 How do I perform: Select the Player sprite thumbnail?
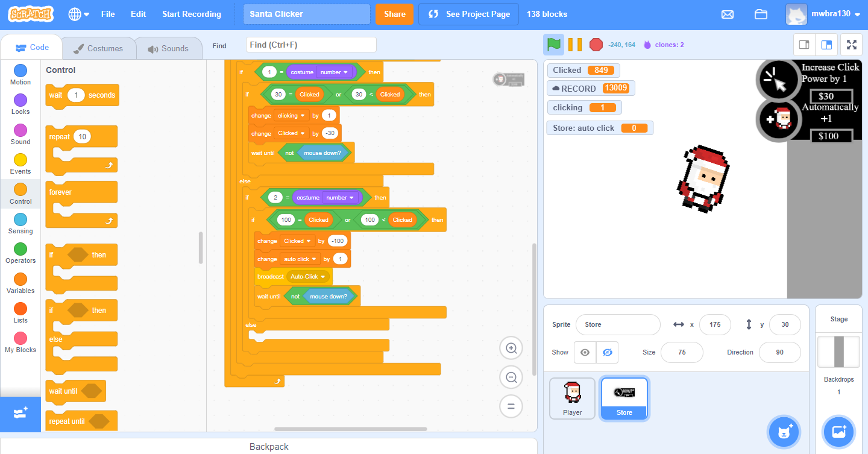(572, 398)
